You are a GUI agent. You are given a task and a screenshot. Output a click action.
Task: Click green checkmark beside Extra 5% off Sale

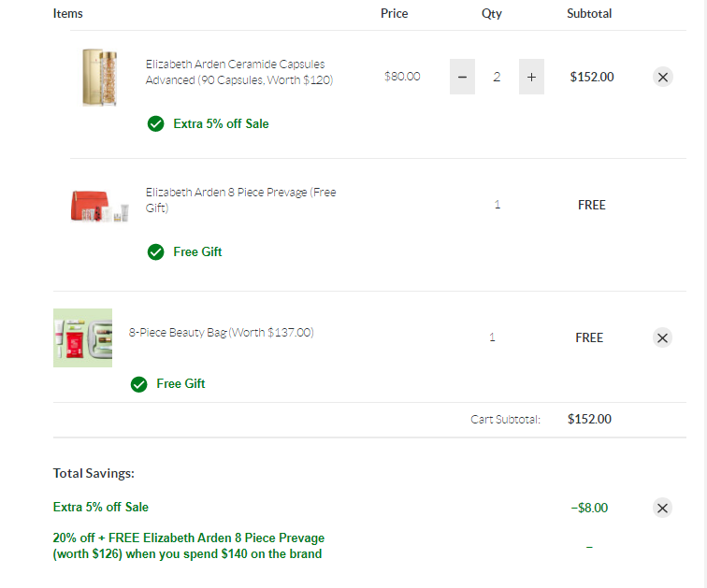(155, 123)
